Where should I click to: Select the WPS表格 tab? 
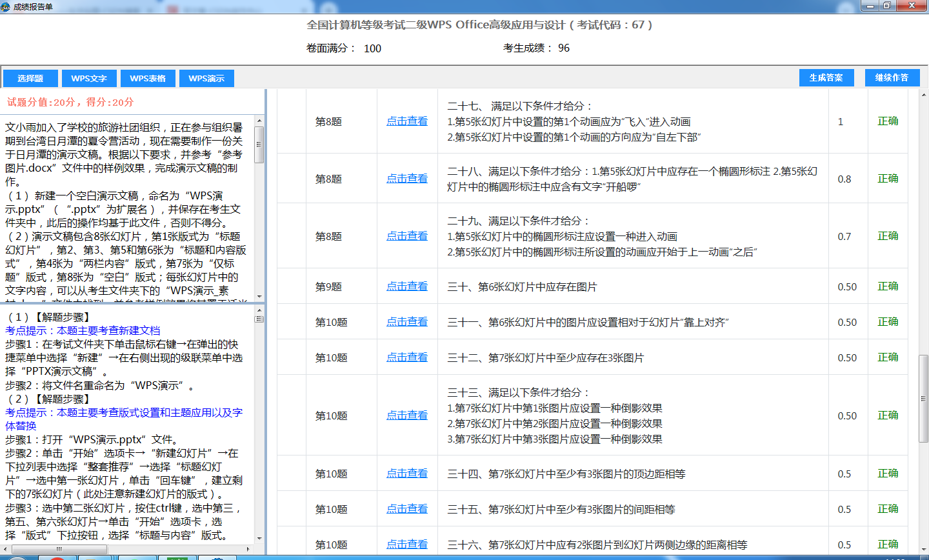pyautogui.click(x=148, y=78)
